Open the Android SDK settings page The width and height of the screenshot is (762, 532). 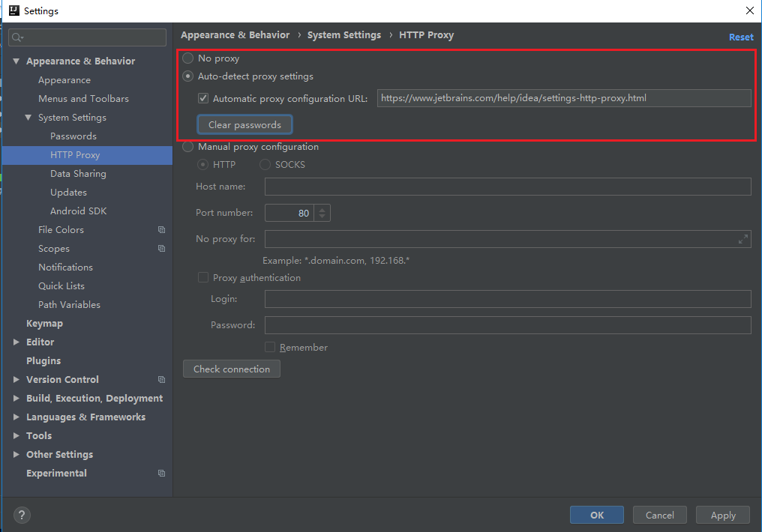point(78,211)
